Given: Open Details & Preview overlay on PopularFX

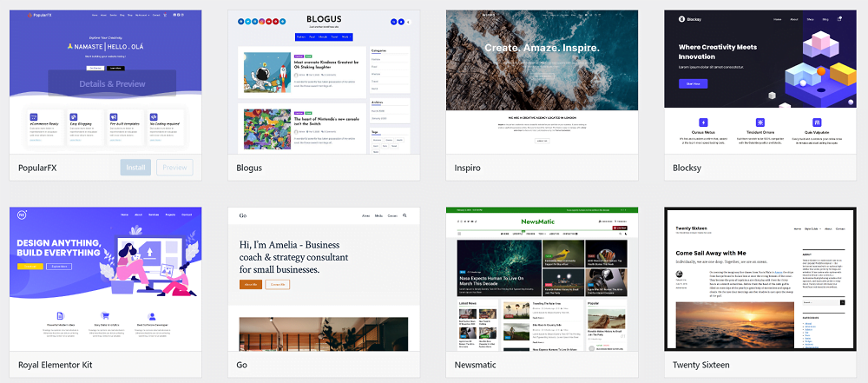Looking at the screenshot, I should tap(112, 83).
